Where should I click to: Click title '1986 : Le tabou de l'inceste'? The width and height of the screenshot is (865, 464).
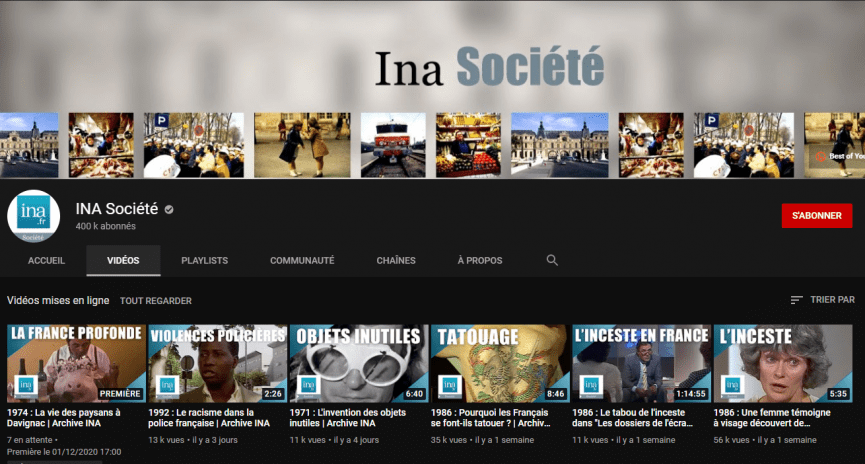tap(632, 418)
